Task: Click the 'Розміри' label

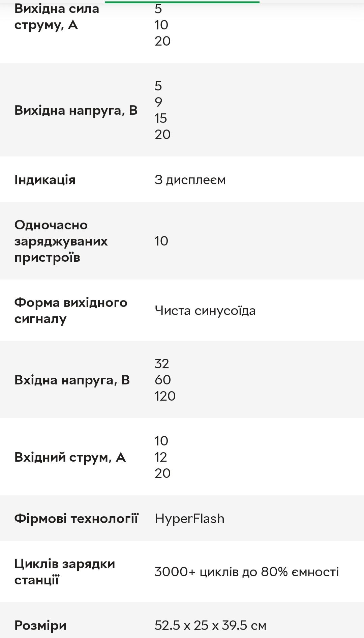Action: (x=40, y=626)
